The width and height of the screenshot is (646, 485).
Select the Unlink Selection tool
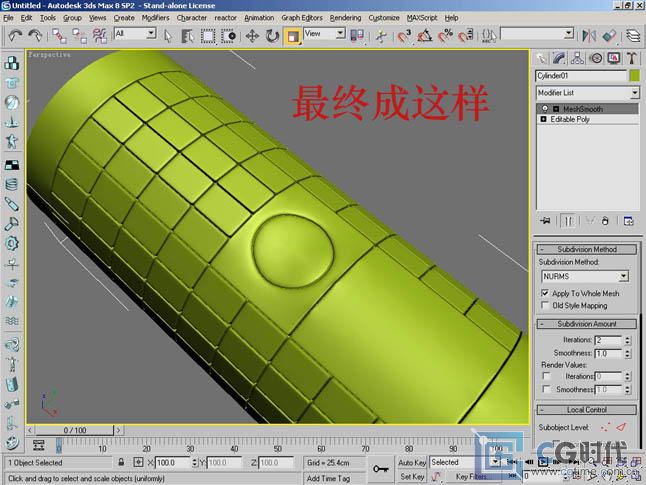pos(79,36)
